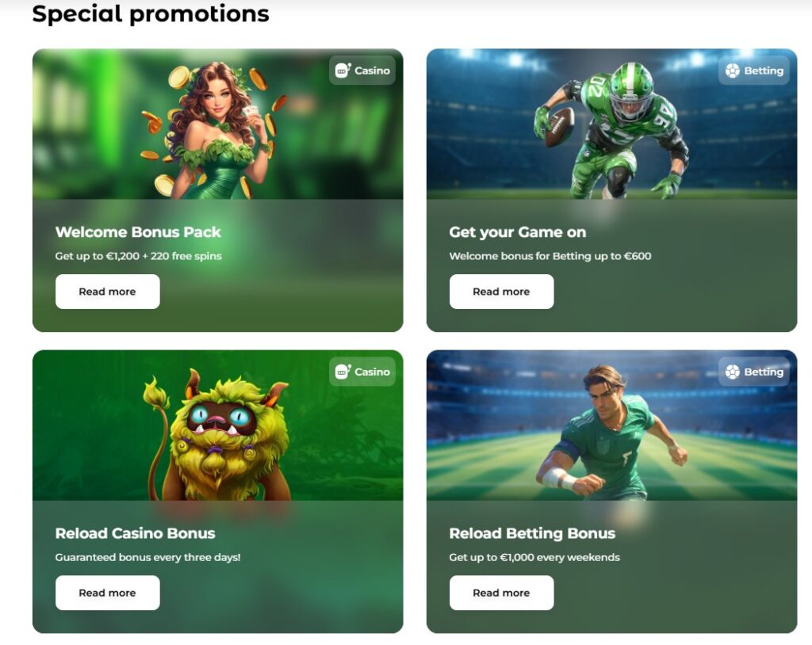Click the Casino badge on Welcome Bonus Pack card
This screenshot has height=645, width=812.
click(x=362, y=71)
